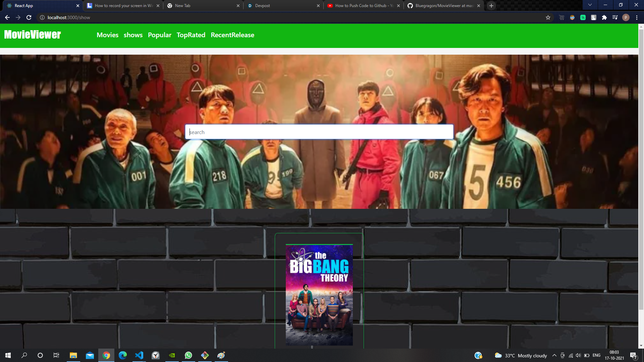Bookmark page with the star icon
This screenshot has width=644, height=362.
click(548, 17)
